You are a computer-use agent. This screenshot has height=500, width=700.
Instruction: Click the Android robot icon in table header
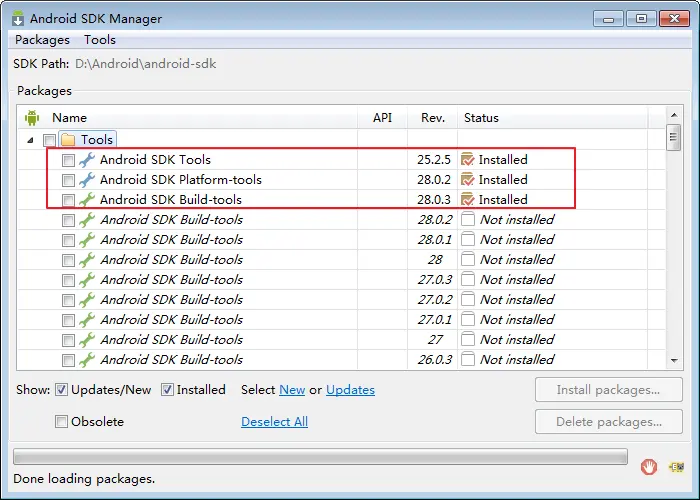coord(32,118)
